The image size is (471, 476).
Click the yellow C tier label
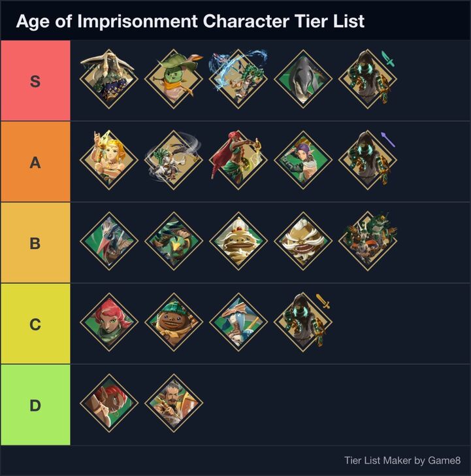pyautogui.click(x=35, y=324)
